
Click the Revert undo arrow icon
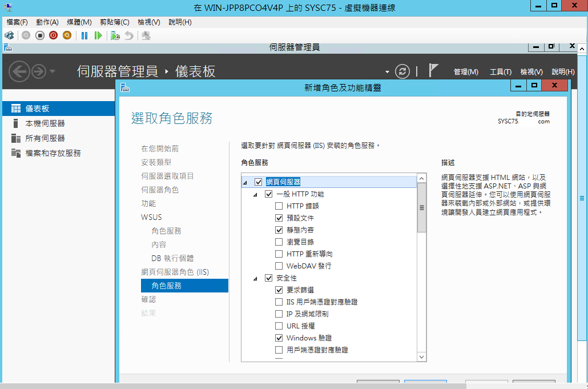coord(128,35)
